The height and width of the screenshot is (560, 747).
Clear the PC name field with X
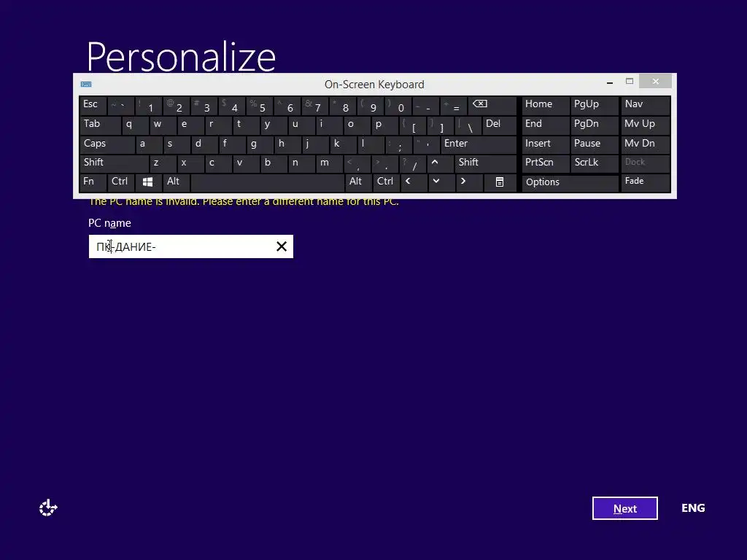point(282,246)
